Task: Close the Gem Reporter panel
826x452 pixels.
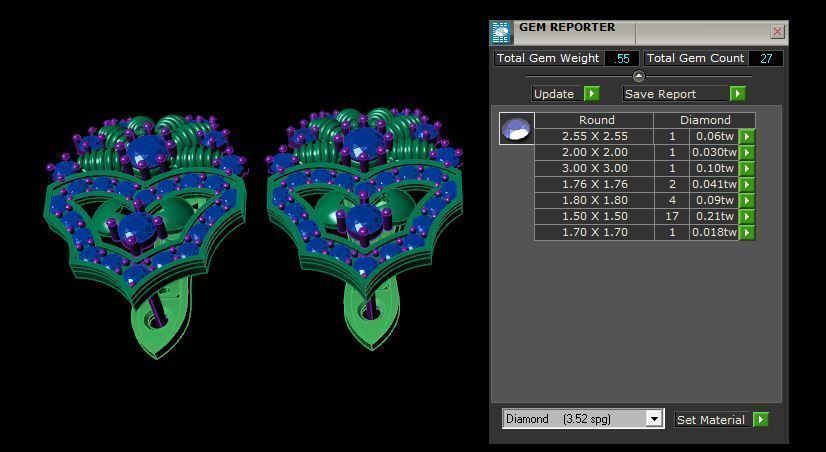Action: point(777,32)
